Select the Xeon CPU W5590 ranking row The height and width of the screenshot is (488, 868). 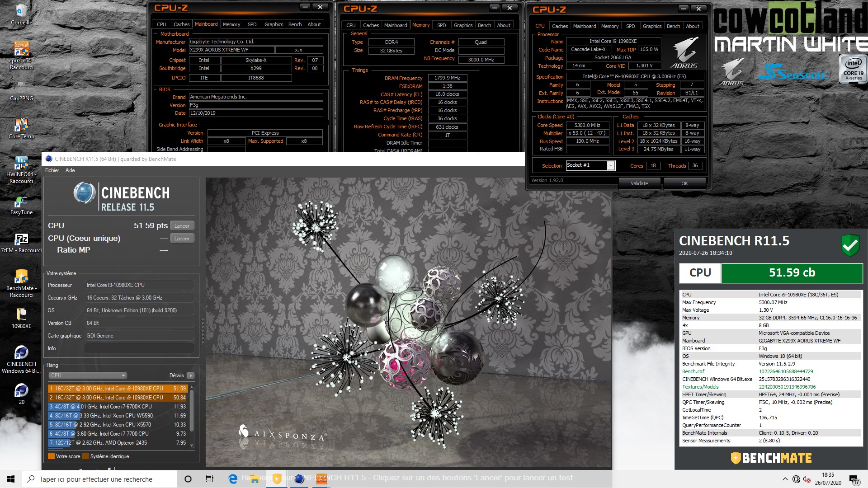coord(118,416)
